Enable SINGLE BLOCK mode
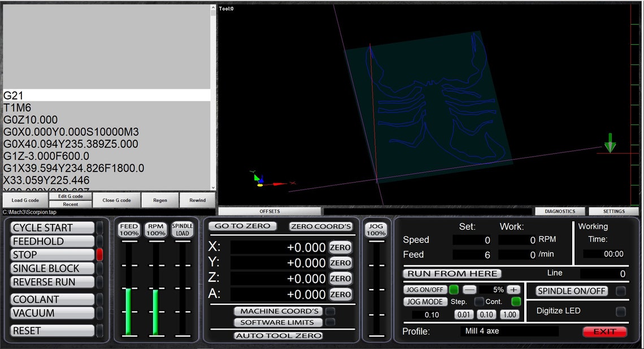The image size is (644, 349). [51, 268]
